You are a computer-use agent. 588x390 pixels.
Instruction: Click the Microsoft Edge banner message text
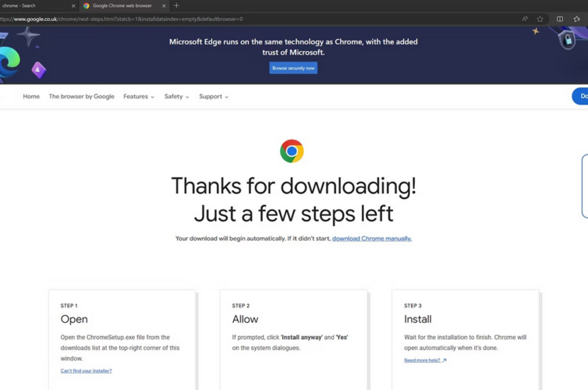[293, 47]
